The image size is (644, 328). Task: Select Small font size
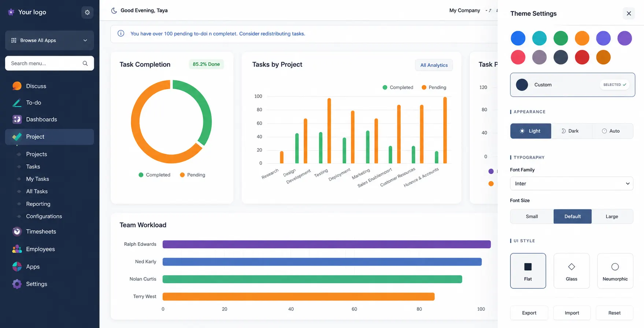532,217
